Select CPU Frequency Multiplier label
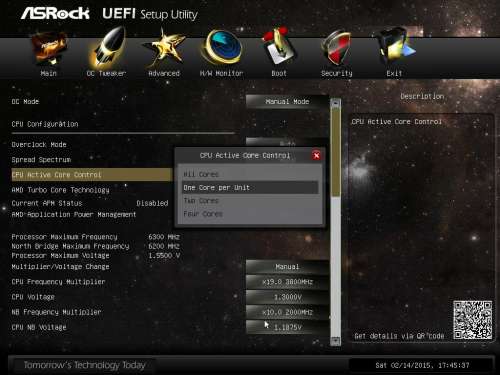500x375 pixels. (58, 282)
